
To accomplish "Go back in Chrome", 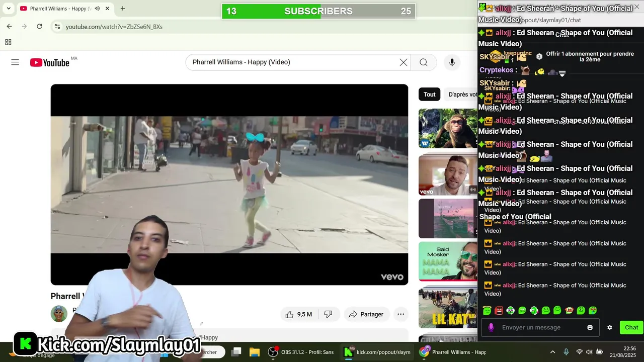I will 9,27.
